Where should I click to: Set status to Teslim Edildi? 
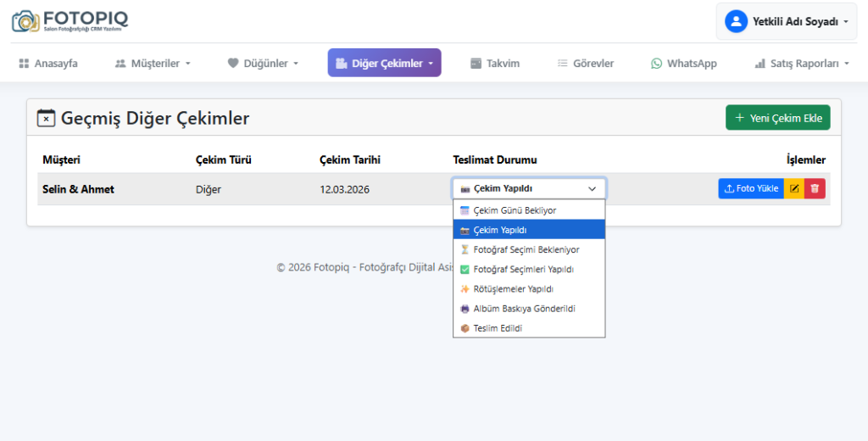click(498, 328)
